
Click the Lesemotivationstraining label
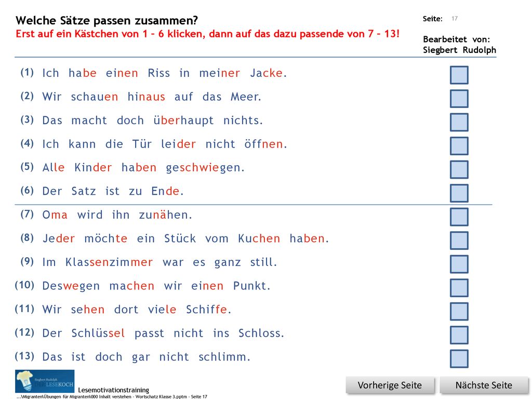click(x=114, y=390)
